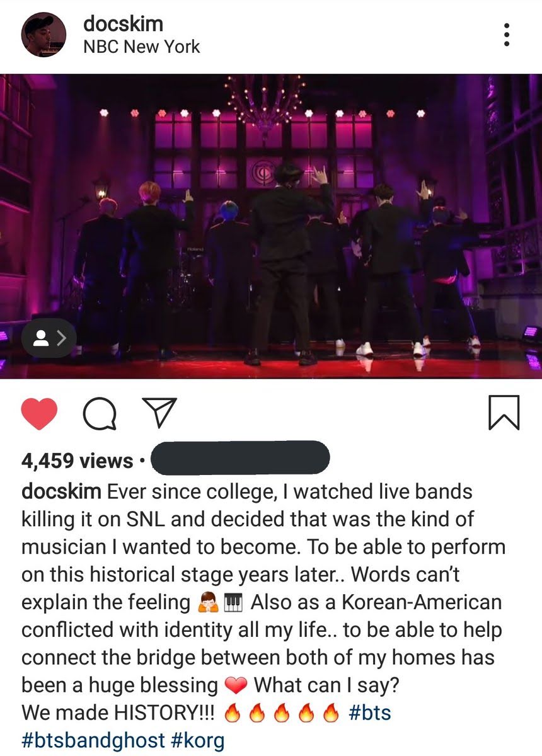Open docskim username in header
The height and width of the screenshot is (756, 542).
pos(123,24)
